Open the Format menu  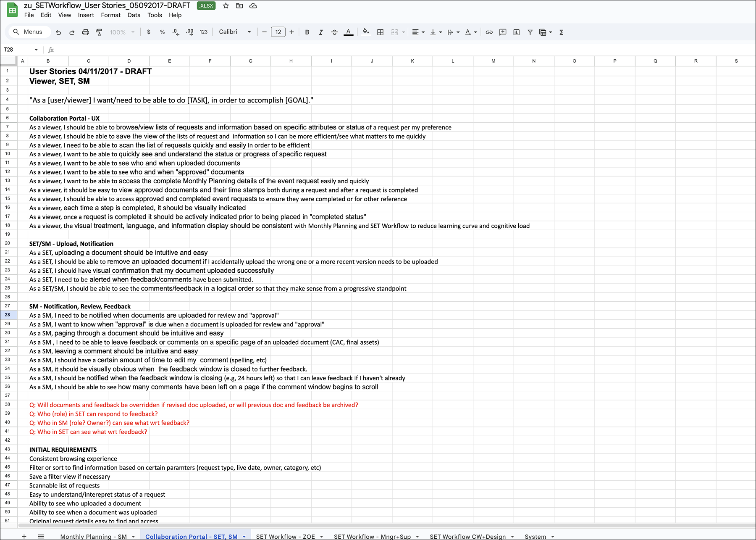pos(111,15)
